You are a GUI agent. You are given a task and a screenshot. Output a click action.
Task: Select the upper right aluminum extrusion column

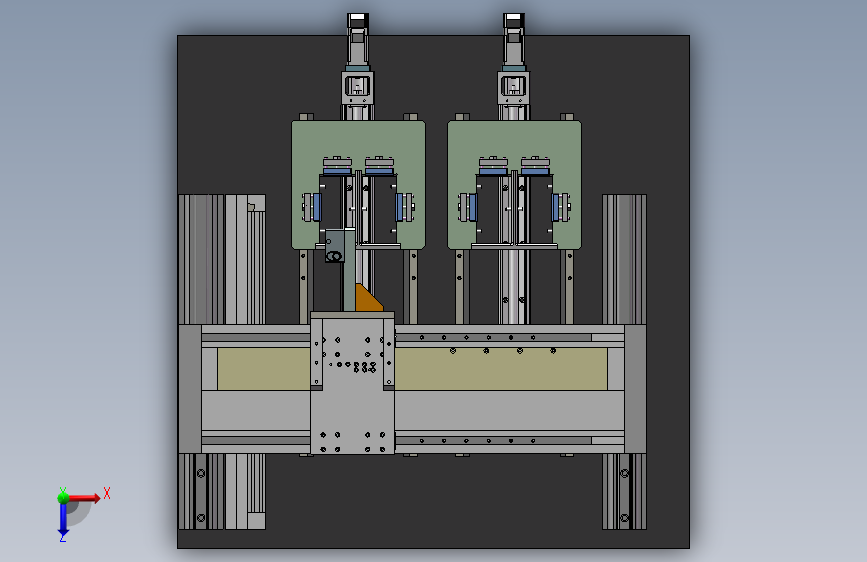pos(624,259)
